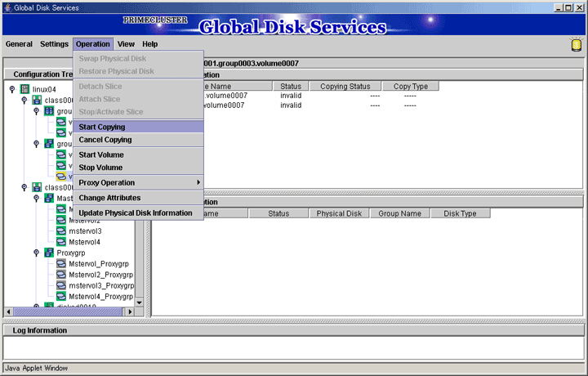
Task: Open the Help menu
Action: tap(150, 44)
